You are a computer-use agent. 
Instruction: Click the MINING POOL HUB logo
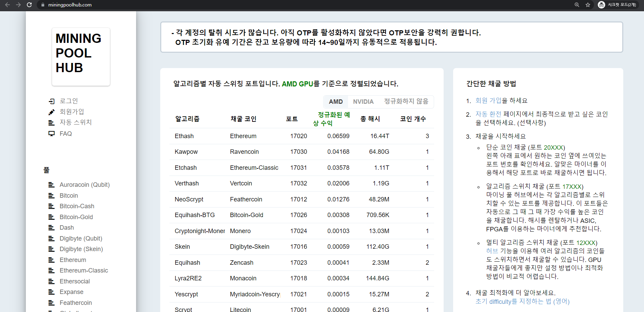[x=81, y=56]
